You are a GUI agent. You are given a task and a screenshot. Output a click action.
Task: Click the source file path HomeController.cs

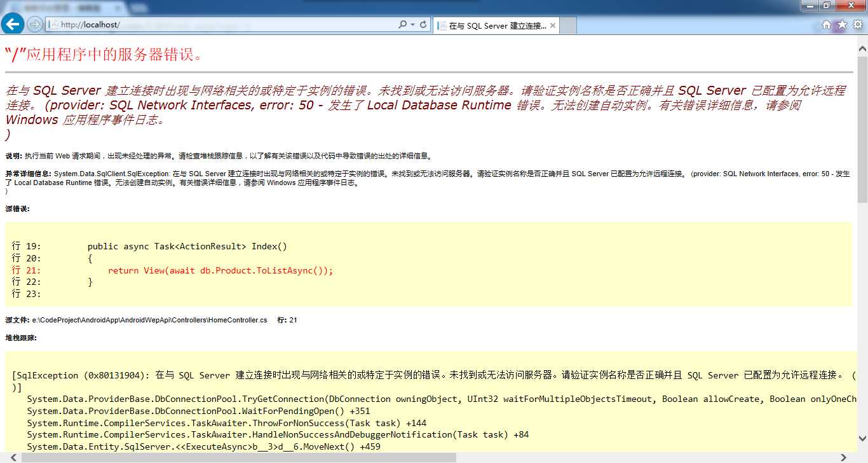click(x=149, y=320)
